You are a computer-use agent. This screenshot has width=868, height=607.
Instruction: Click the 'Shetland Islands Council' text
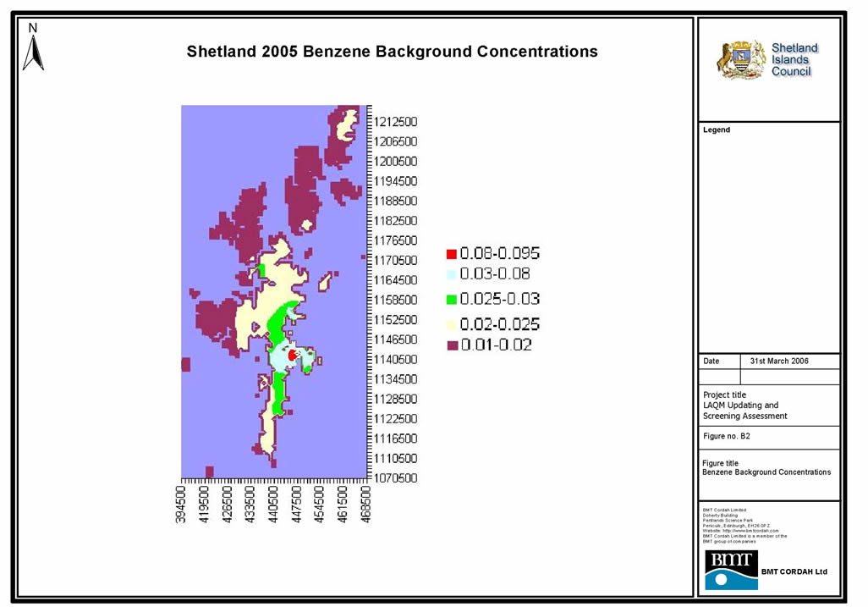click(794, 60)
